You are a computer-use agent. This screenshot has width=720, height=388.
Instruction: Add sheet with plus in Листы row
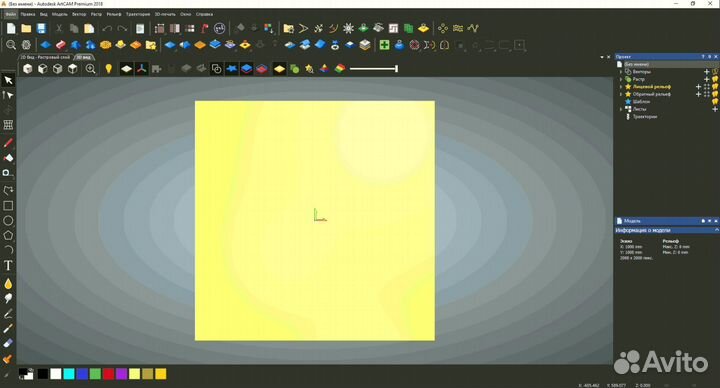(x=715, y=109)
